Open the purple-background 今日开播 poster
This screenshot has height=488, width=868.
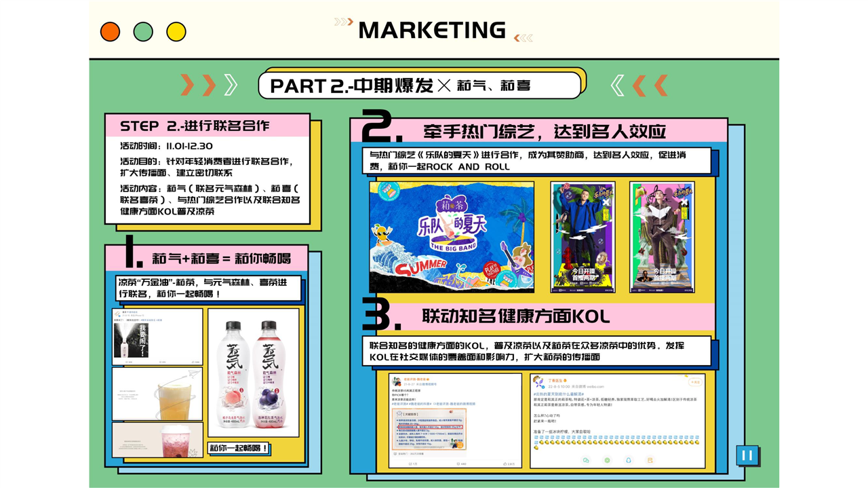[x=583, y=237]
